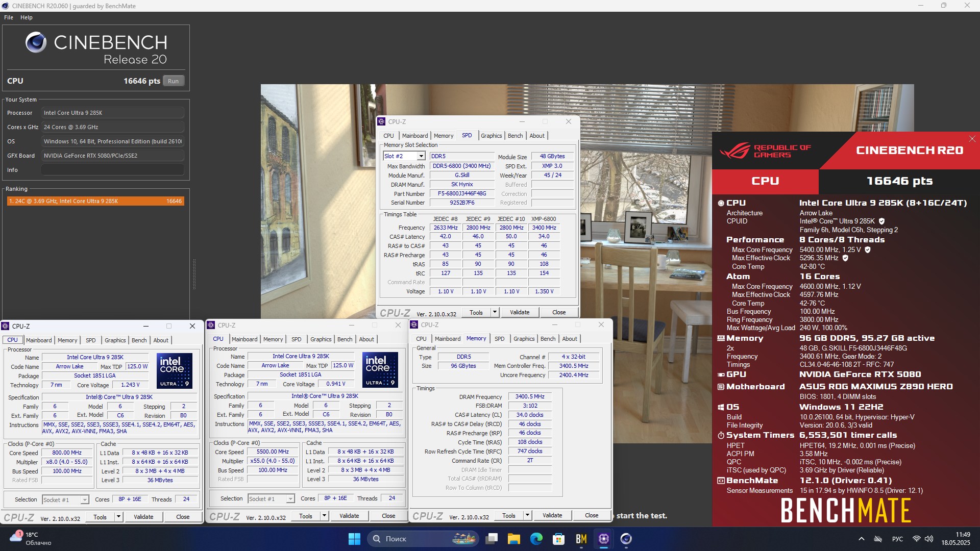Open the Socket #1 dropdown in the 5500 MHz CPU-Z window
The width and height of the screenshot is (980, 551).
tap(272, 499)
